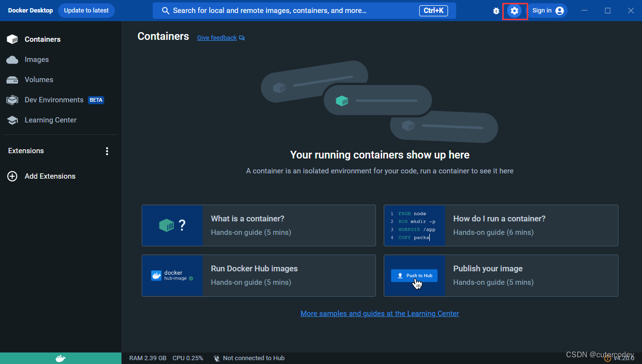Open the troubleshoot bug icon
Image resolution: width=642 pixels, height=364 pixels.
click(x=496, y=11)
